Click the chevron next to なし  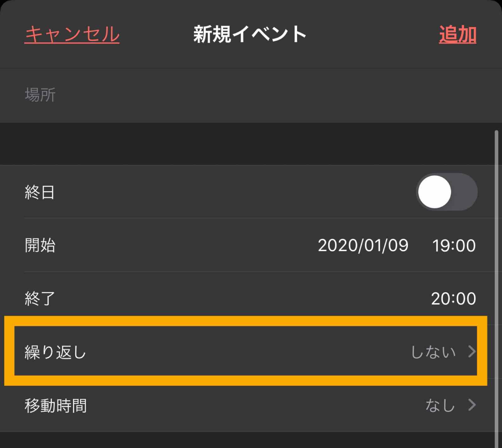point(472,405)
